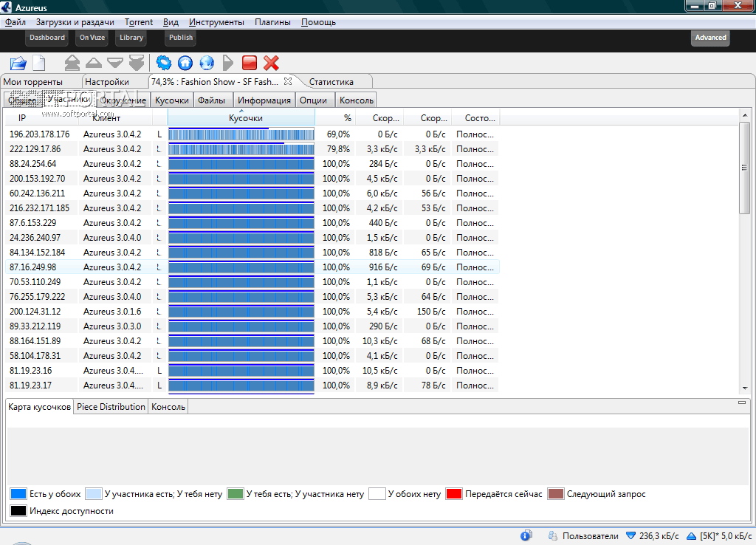Screen dimensions: 756x545
Task: Click the On Vuze button
Action: pyautogui.click(x=92, y=38)
